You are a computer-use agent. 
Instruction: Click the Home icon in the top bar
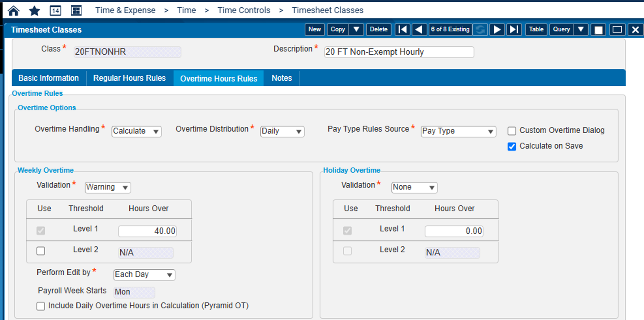[13, 10]
